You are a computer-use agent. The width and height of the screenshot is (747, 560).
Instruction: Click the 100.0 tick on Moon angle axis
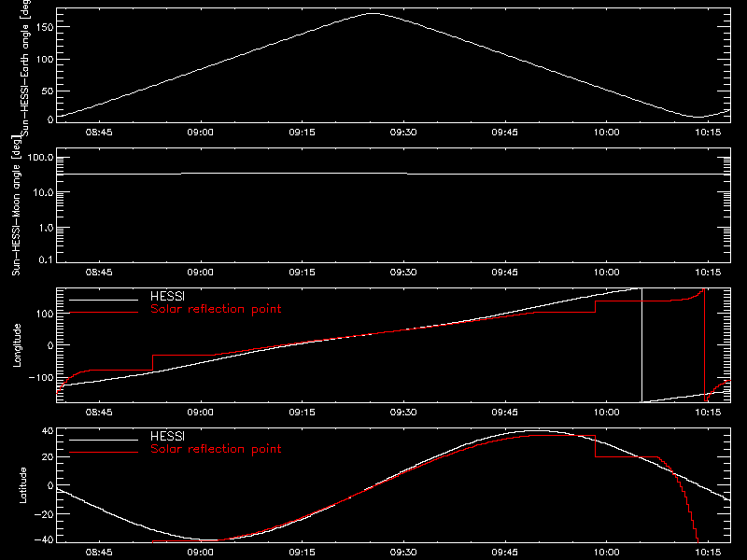40,158
